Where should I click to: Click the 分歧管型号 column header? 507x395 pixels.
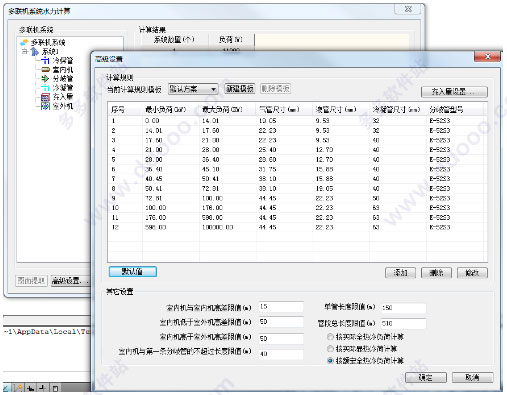pos(455,109)
